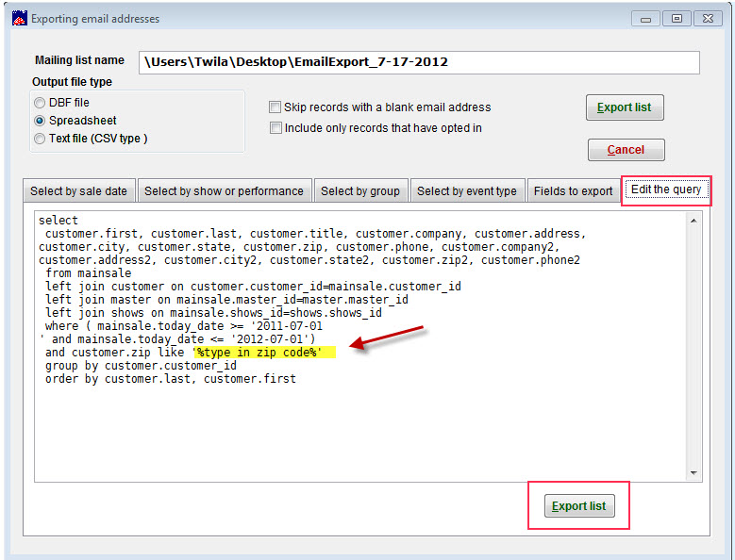Click the query editor scroll down arrow
735x560 pixels.
[694, 473]
